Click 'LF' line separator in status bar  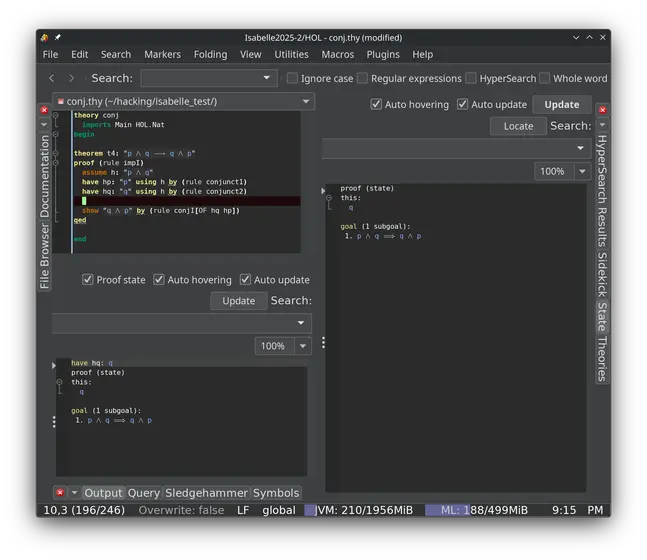click(243, 510)
